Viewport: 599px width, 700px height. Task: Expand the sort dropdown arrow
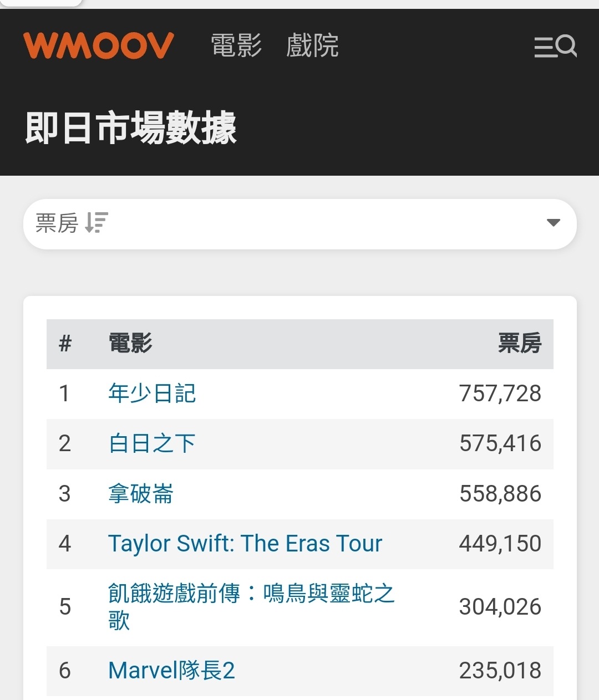[x=553, y=223]
